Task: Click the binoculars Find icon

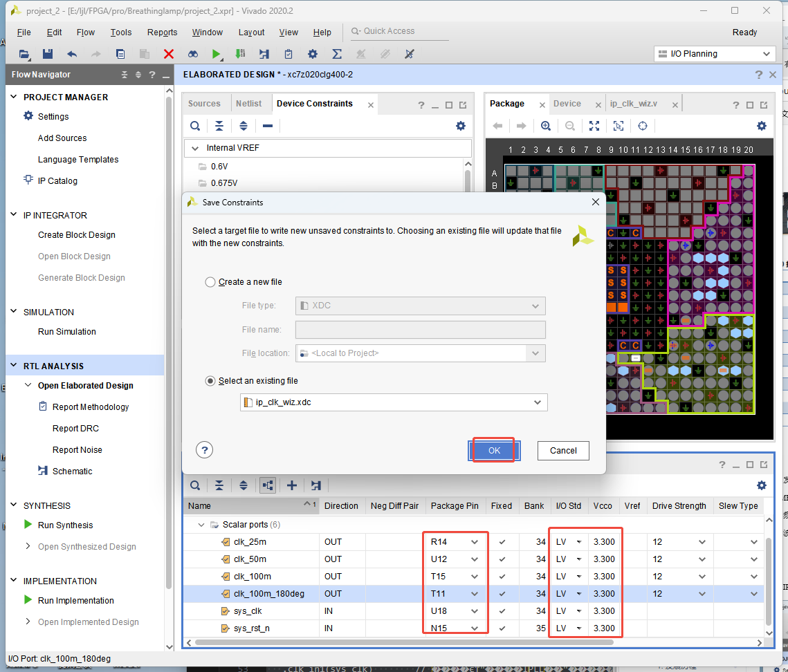Action: coord(193,54)
